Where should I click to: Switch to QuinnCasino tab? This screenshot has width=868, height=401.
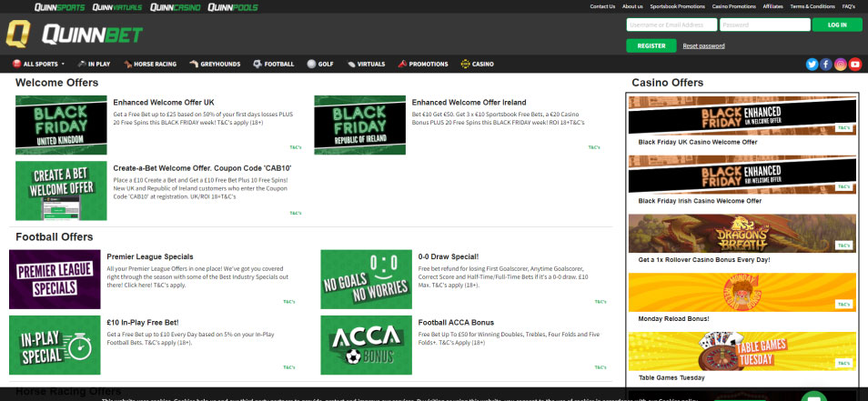click(x=176, y=7)
